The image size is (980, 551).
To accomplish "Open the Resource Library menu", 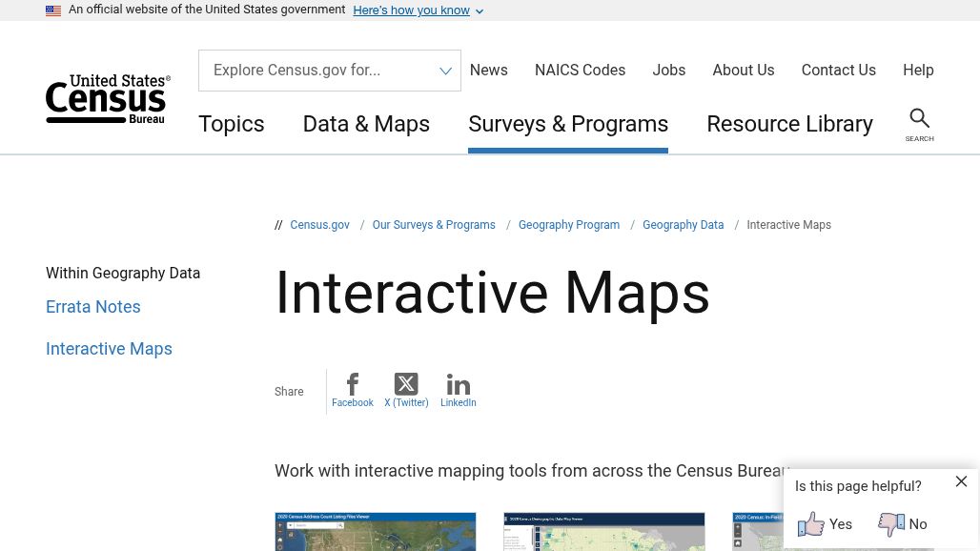I will (x=789, y=124).
